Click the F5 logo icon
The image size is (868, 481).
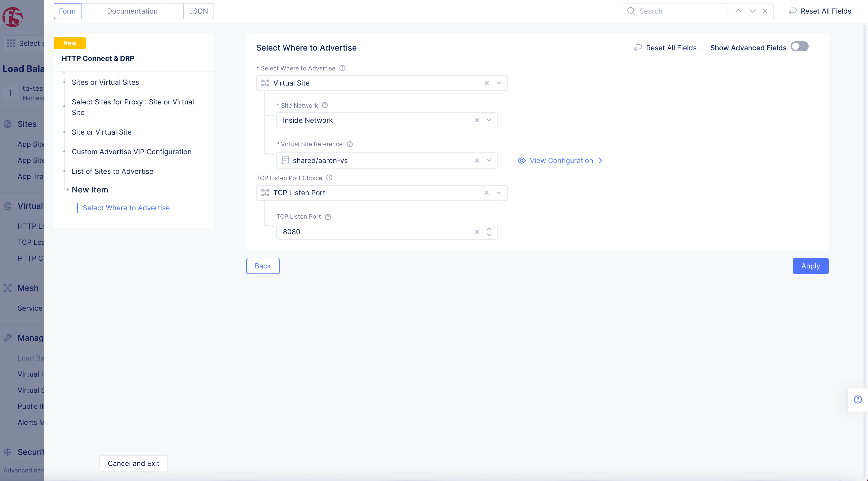13,17
